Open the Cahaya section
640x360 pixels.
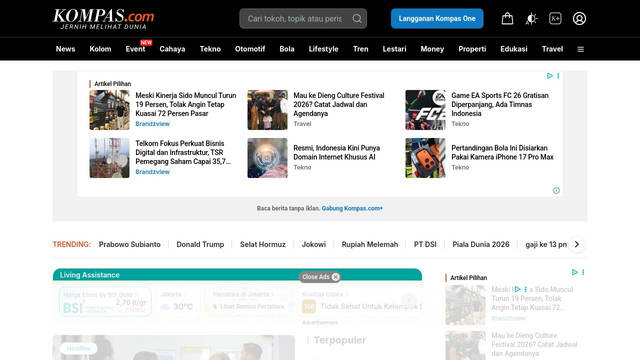click(x=172, y=49)
